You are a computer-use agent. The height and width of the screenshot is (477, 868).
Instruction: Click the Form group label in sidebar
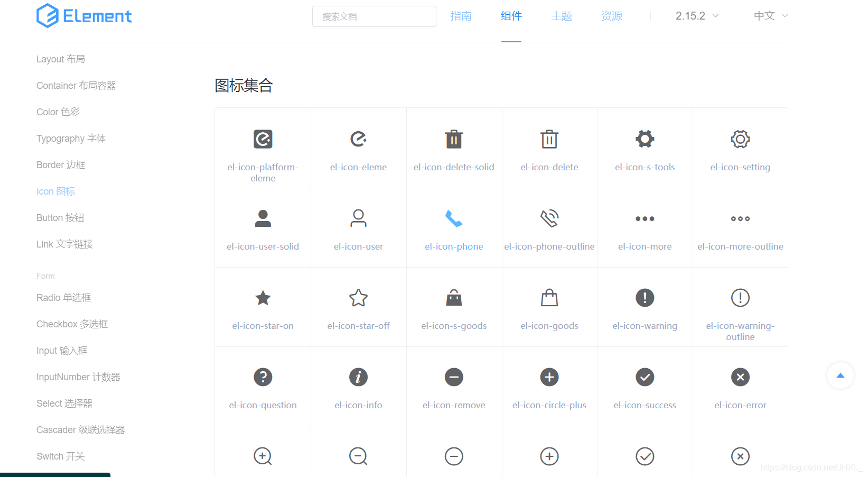click(x=45, y=276)
